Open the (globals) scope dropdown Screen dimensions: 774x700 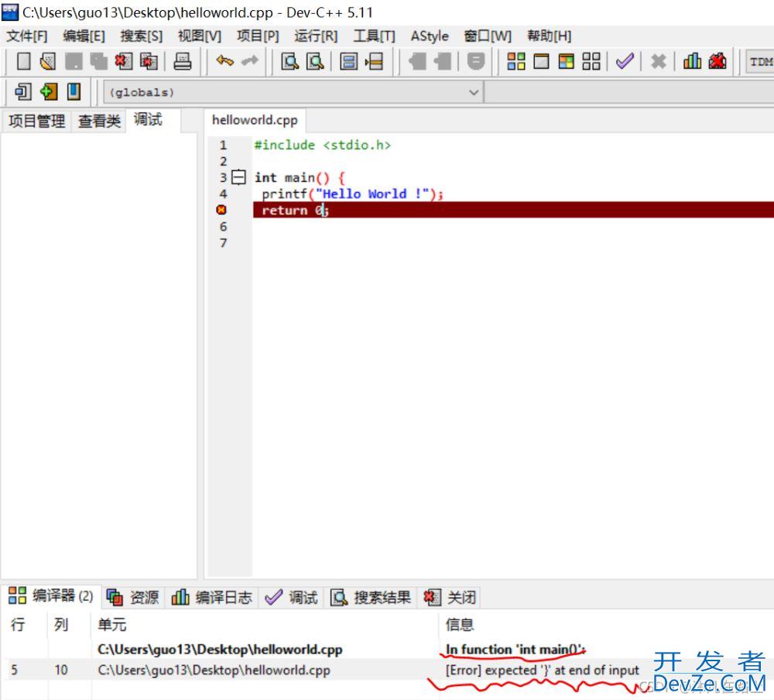point(293,92)
